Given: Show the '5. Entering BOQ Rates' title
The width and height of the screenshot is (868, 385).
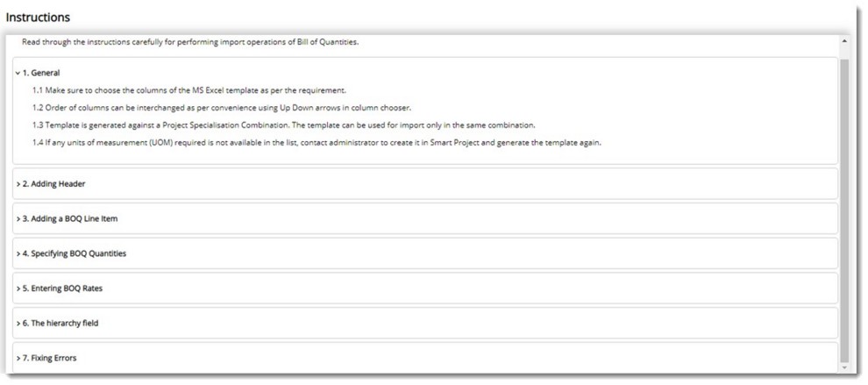Looking at the screenshot, I should point(65,289).
